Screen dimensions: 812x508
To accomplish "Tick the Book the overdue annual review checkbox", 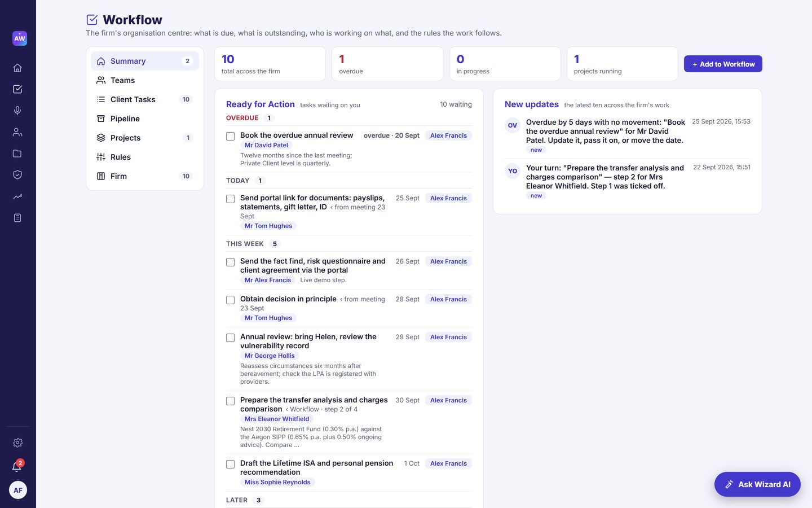I will point(230,136).
